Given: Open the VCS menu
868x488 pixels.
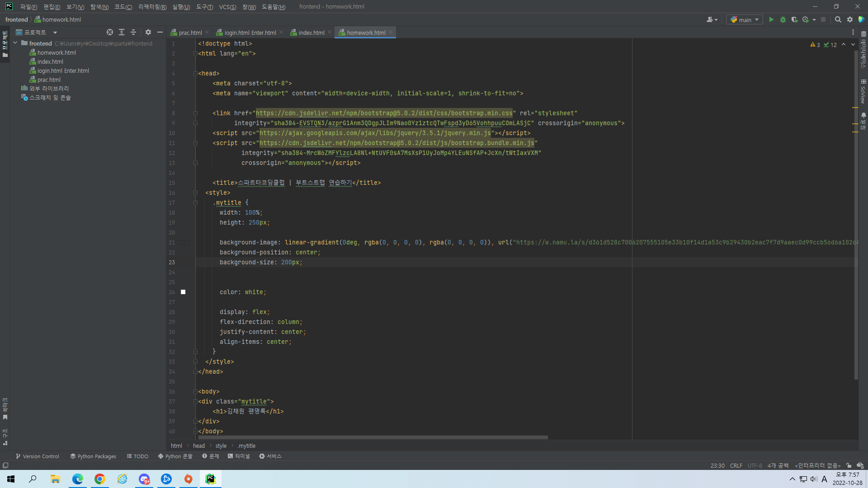Looking at the screenshot, I should 227,7.
